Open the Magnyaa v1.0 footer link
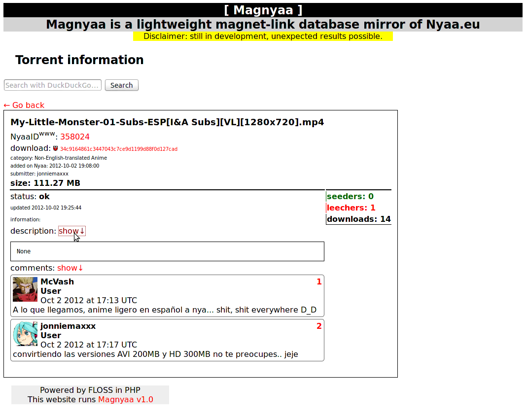526x420 pixels. click(x=126, y=399)
